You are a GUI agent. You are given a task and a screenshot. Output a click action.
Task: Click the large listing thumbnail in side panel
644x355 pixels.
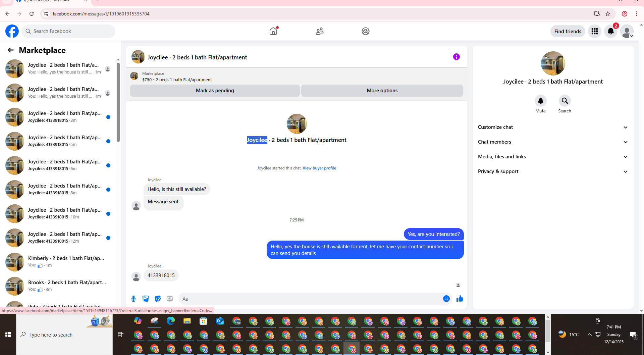pyautogui.click(x=553, y=63)
